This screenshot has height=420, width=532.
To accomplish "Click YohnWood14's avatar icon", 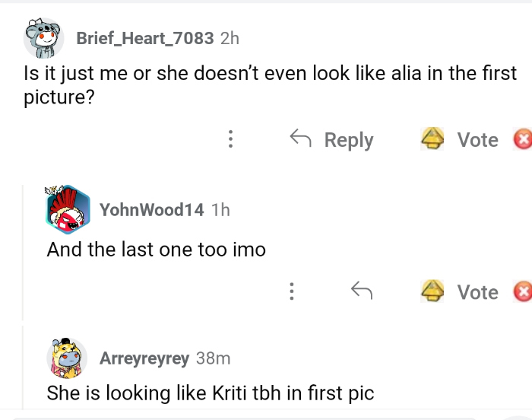I will [68, 208].
